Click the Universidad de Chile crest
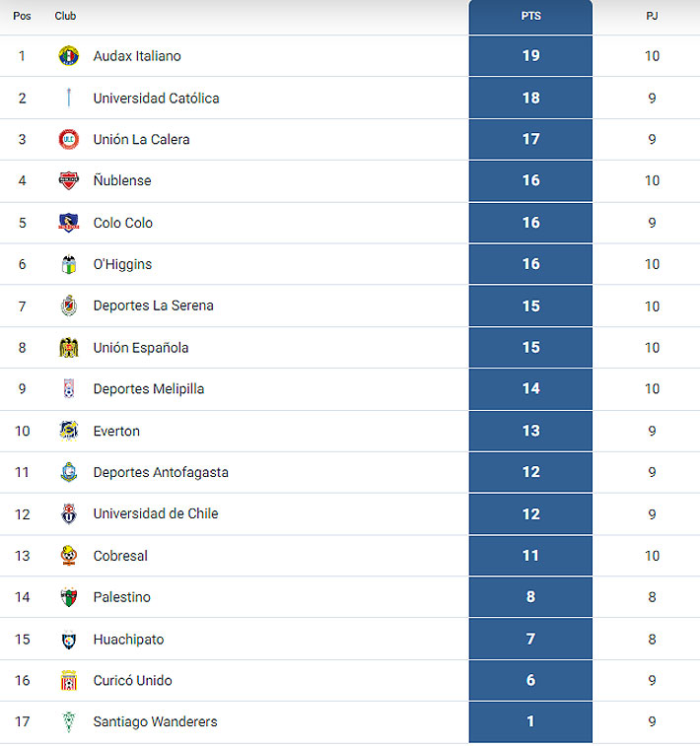The height and width of the screenshot is (746, 700). click(69, 513)
